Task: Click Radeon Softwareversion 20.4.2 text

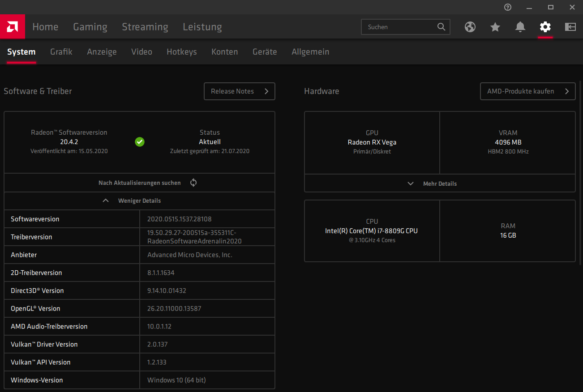Action: tap(69, 142)
